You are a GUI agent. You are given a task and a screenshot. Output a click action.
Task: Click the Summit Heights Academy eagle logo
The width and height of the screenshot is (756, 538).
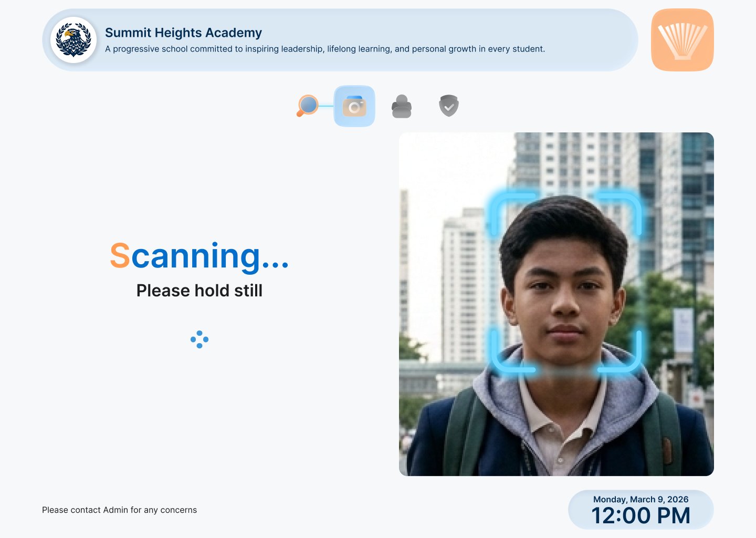coord(73,40)
